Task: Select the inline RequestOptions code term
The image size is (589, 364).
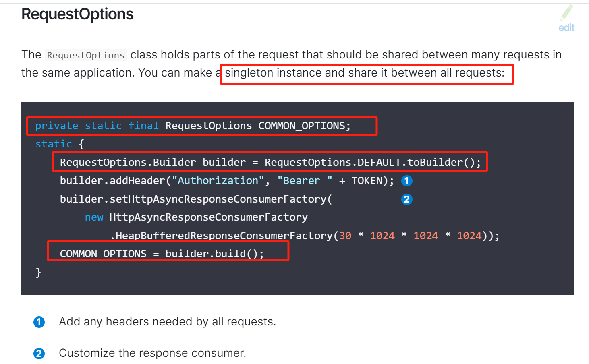Action: 86,55
